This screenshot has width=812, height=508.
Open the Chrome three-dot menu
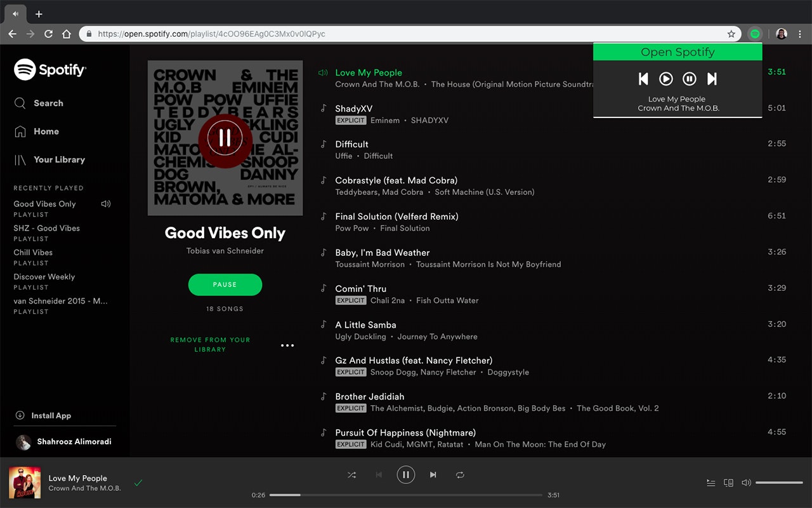click(800, 34)
